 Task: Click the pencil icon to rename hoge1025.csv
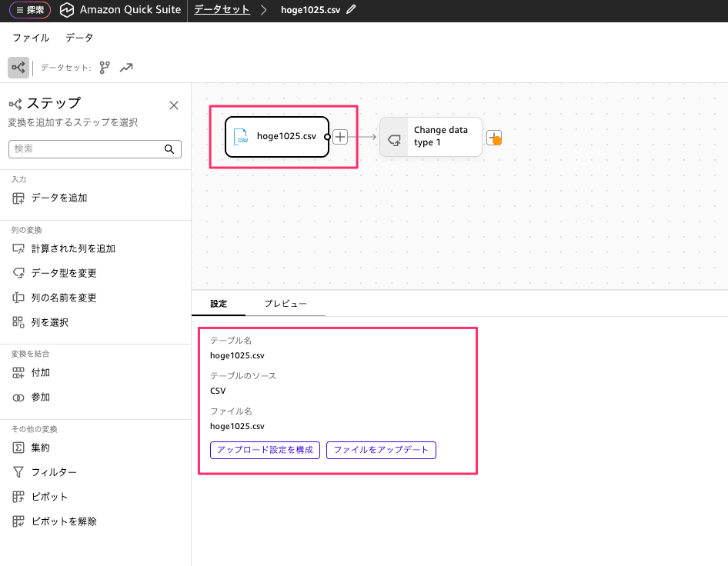coord(352,10)
